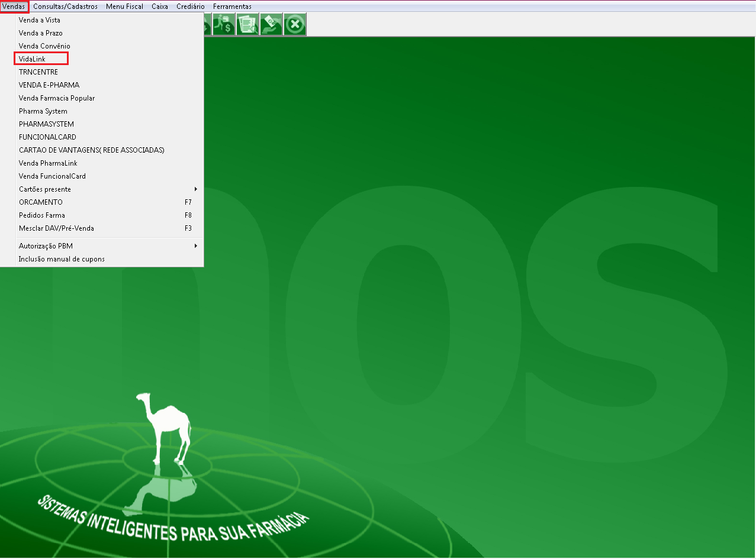The height and width of the screenshot is (559, 756).
Task: Select Venda Farmacia Popular entry
Action: (x=57, y=98)
